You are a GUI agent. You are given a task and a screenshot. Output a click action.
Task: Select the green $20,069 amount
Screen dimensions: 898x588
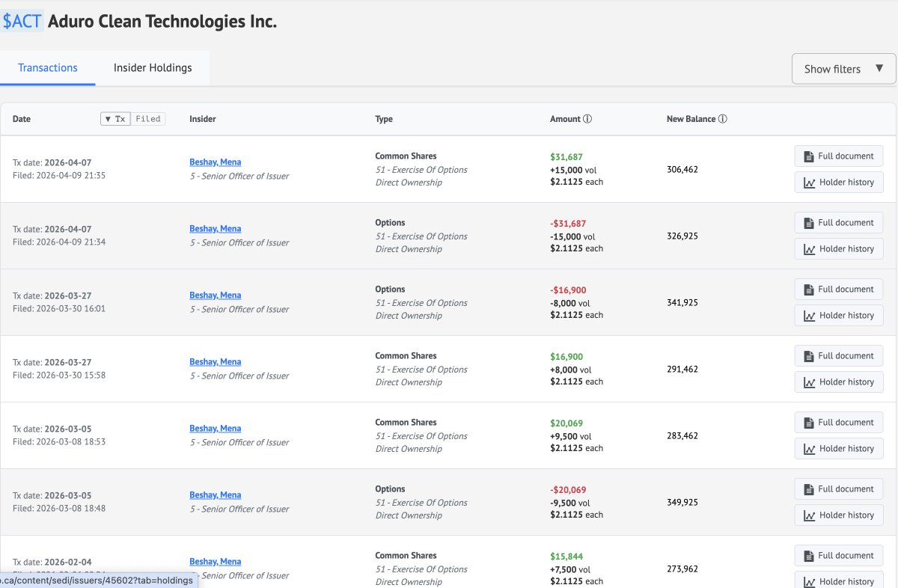(566, 423)
